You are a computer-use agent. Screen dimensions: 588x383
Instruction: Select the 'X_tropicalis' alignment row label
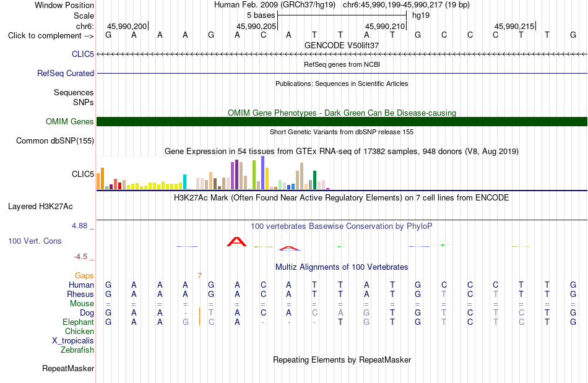pos(73,341)
